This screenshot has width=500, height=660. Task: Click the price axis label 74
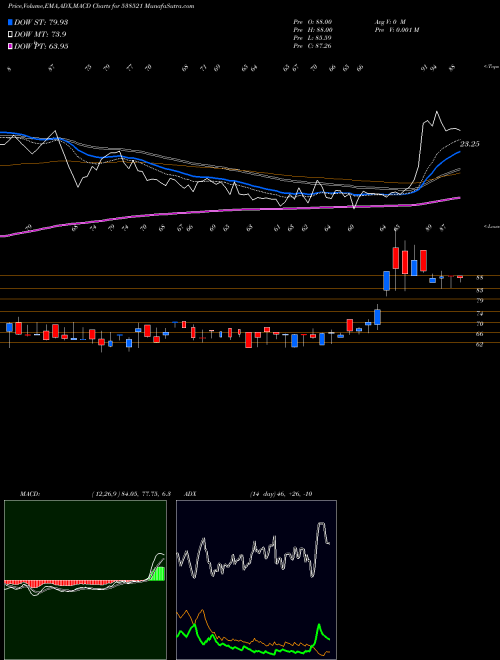[x=480, y=314]
